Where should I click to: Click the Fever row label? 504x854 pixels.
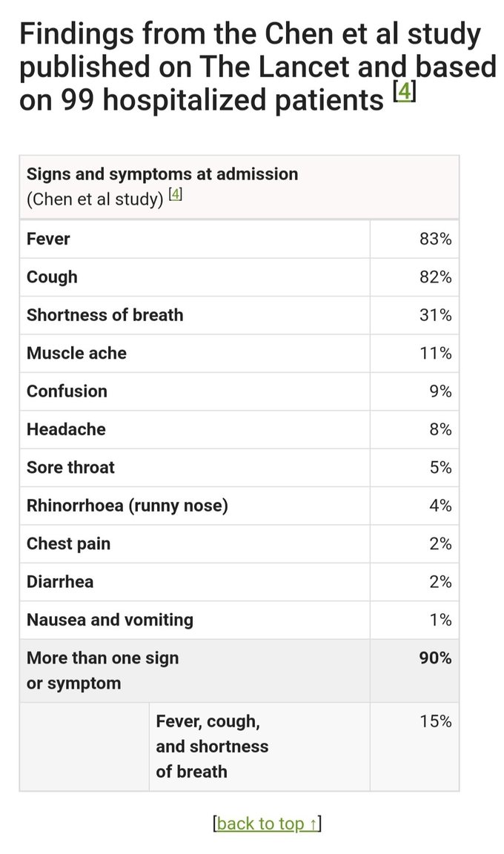pyautogui.click(x=48, y=239)
